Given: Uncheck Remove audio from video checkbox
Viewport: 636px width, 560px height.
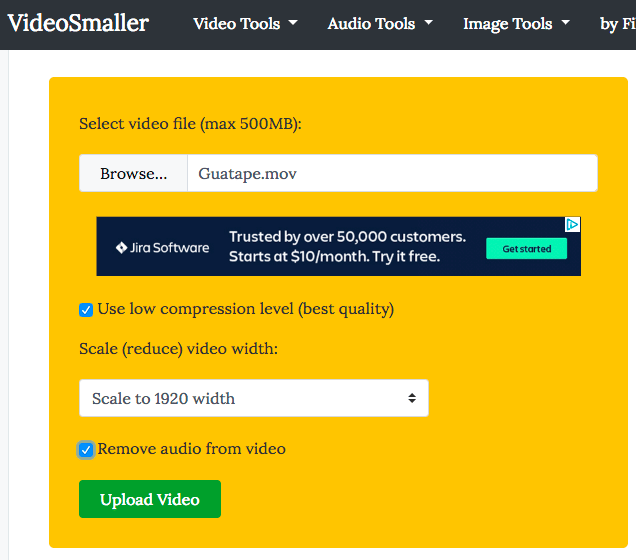Looking at the screenshot, I should (86, 450).
